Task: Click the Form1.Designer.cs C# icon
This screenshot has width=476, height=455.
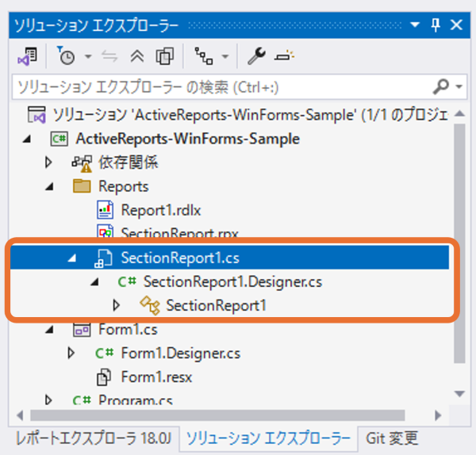Action: pos(105,353)
